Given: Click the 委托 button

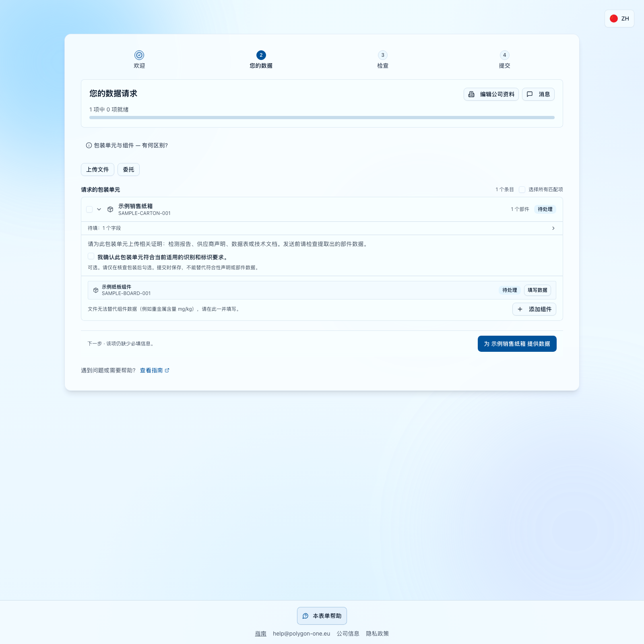Looking at the screenshot, I should tap(129, 169).
